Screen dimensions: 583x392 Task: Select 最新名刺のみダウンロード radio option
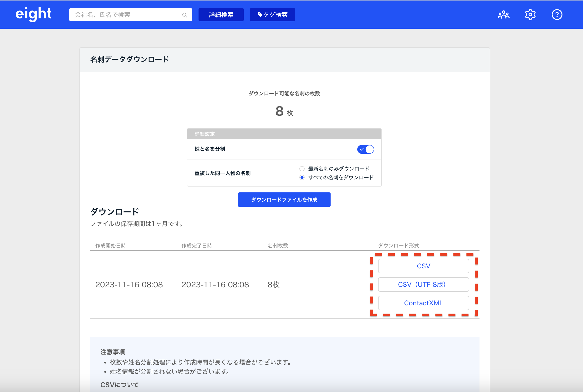coord(302,169)
